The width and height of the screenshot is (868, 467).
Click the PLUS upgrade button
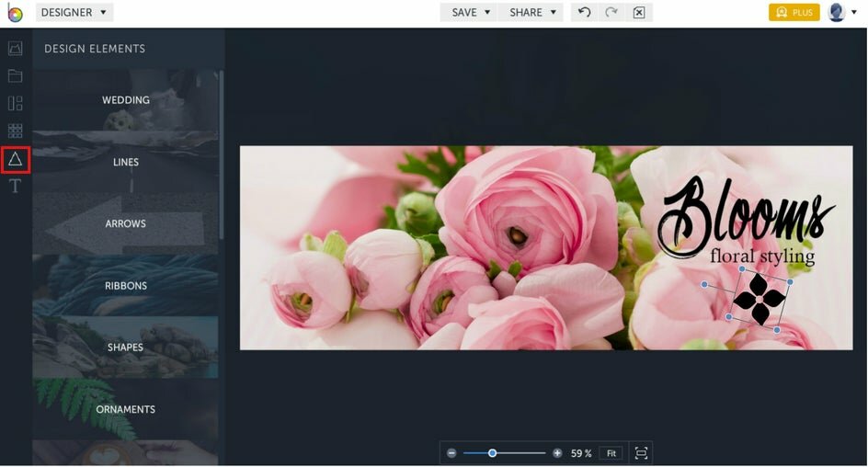tap(794, 12)
